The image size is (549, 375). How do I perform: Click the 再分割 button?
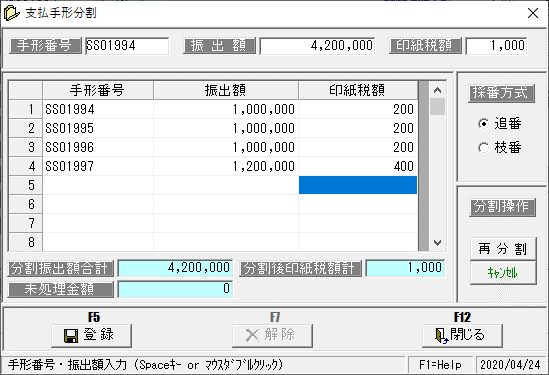[503, 249]
